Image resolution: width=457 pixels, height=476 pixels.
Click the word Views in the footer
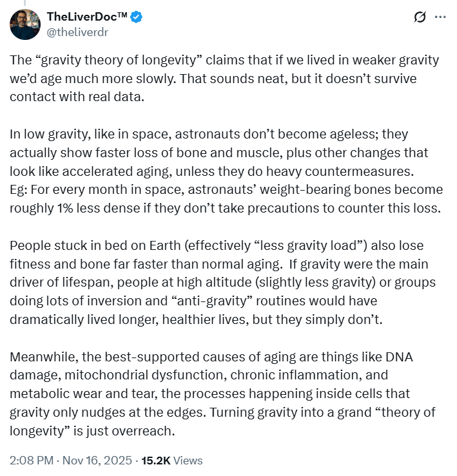tap(188, 460)
